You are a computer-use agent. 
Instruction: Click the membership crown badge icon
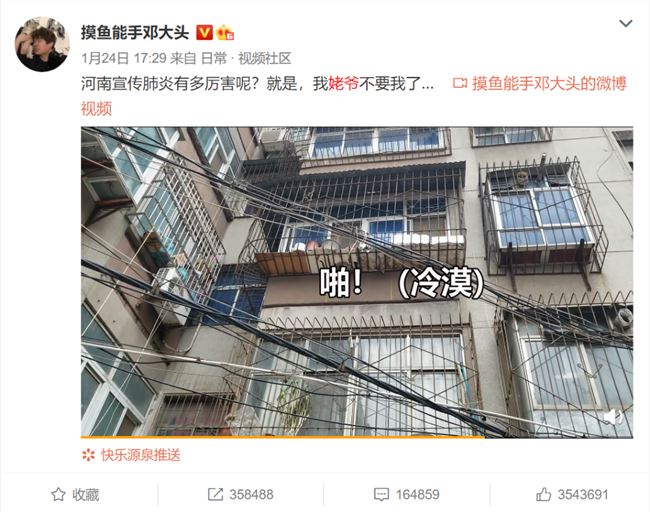pos(225,32)
